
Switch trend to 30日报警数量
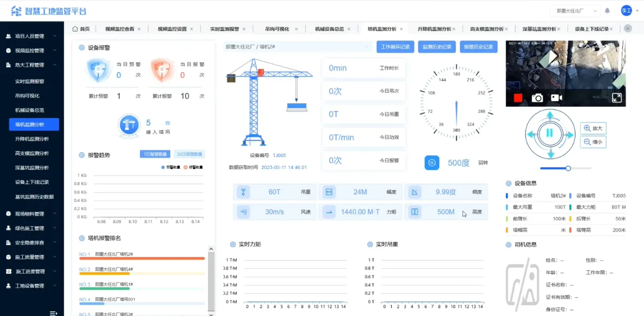click(190, 154)
